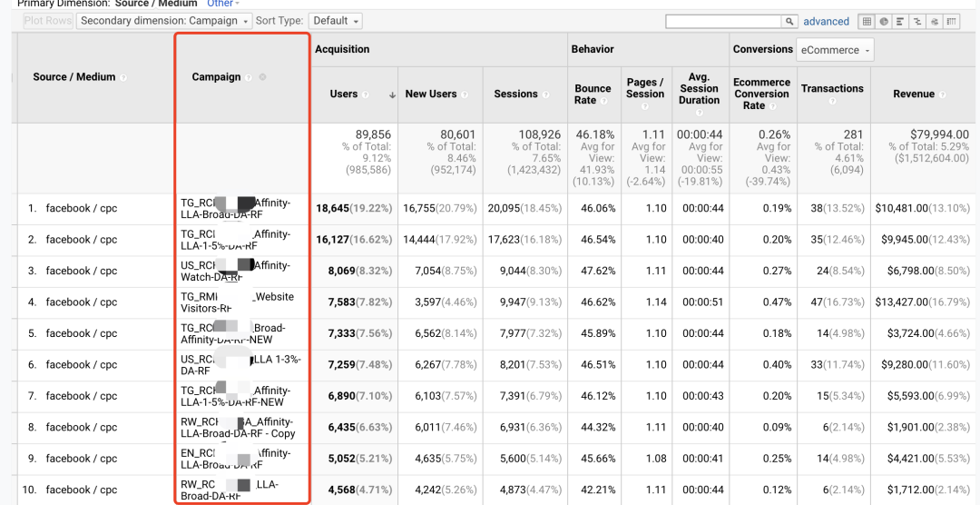Open help icon next to Sessions header
Viewport: 980px width, 505px height.
[545, 94]
